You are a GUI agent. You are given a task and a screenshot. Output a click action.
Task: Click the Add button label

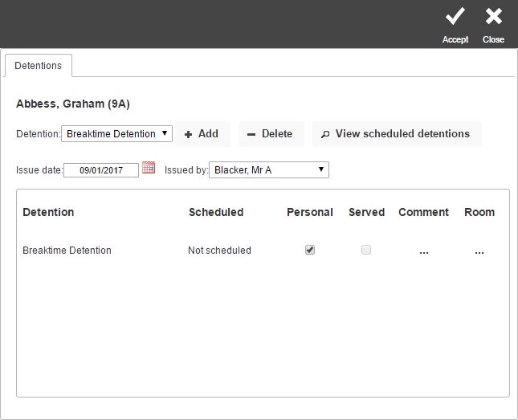point(208,134)
